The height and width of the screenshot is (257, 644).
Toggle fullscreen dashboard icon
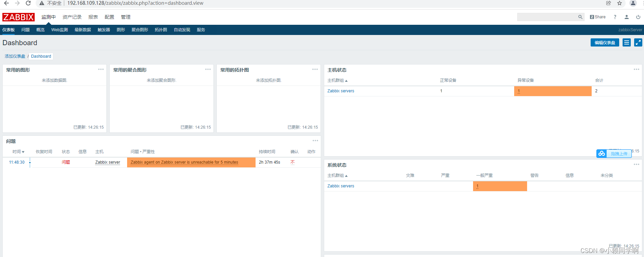[638, 42]
